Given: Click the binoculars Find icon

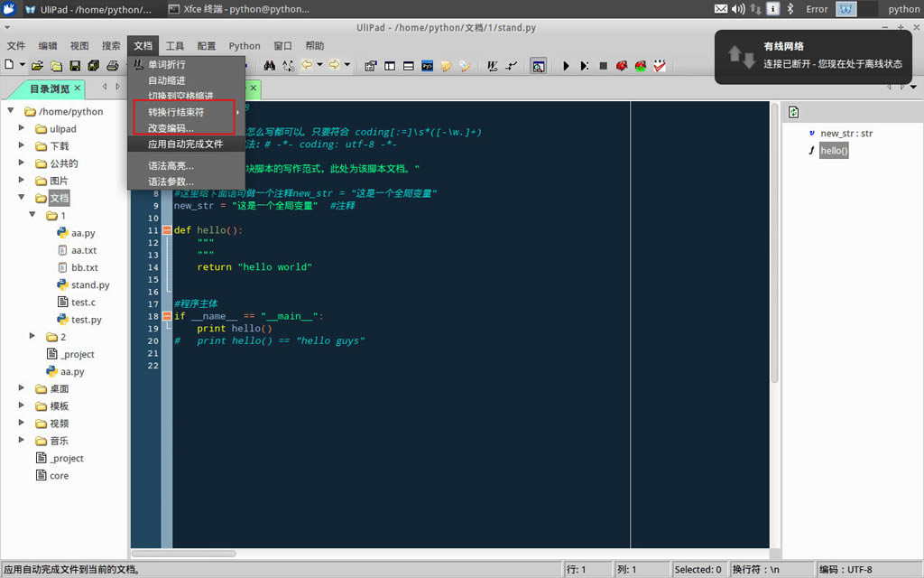Looking at the screenshot, I should [x=269, y=66].
